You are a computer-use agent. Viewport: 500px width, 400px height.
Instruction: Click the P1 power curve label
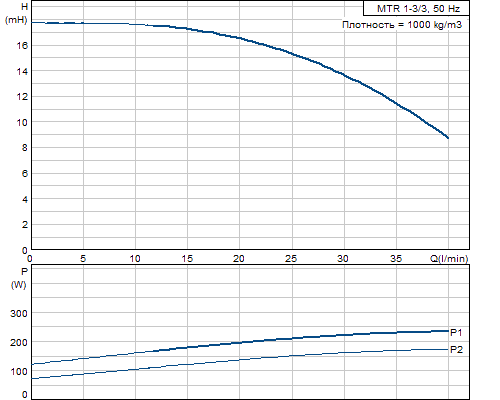(456, 332)
